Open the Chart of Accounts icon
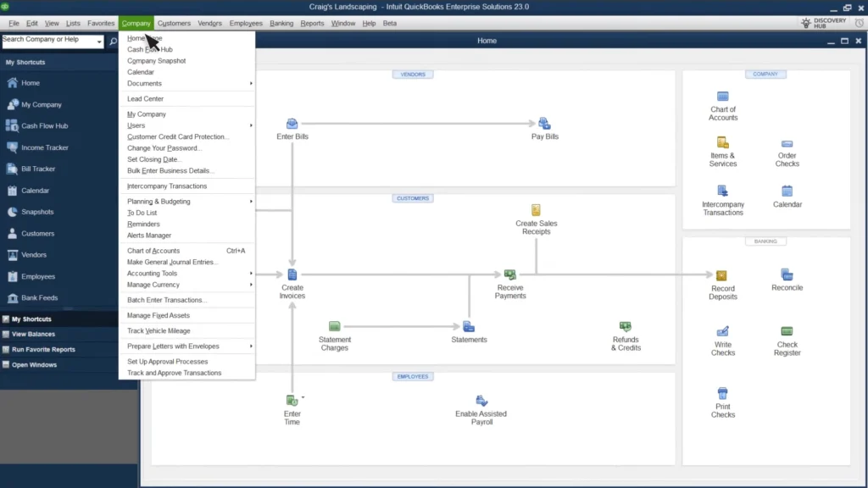This screenshot has width=868, height=488. coord(722,97)
